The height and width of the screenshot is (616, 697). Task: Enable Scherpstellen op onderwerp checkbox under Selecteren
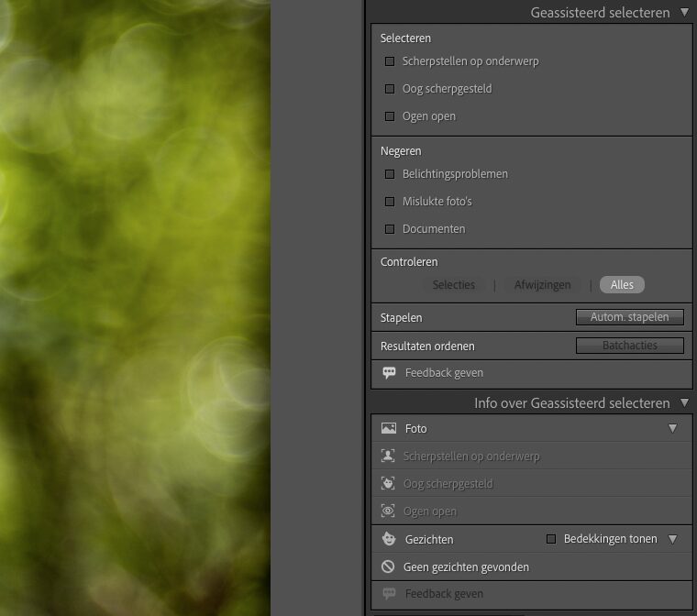pyautogui.click(x=390, y=61)
